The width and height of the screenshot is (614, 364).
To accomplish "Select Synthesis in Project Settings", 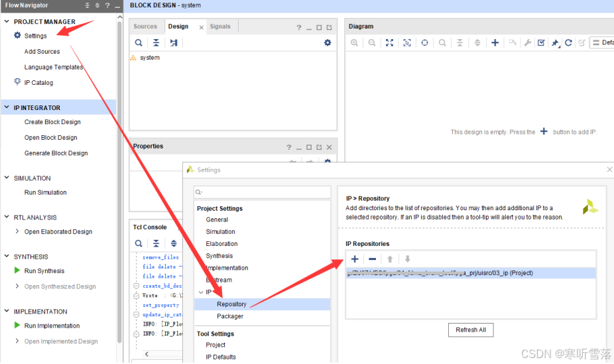I will pos(219,256).
